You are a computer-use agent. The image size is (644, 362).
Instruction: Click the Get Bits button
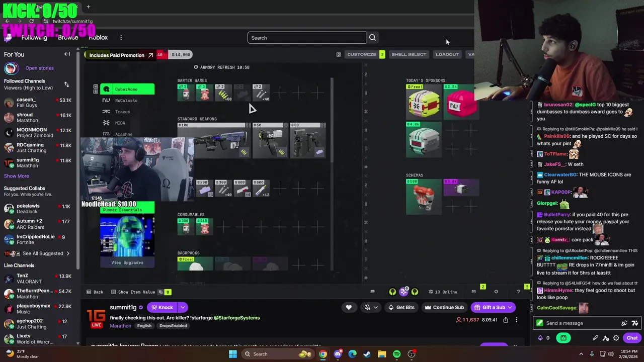click(400, 307)
